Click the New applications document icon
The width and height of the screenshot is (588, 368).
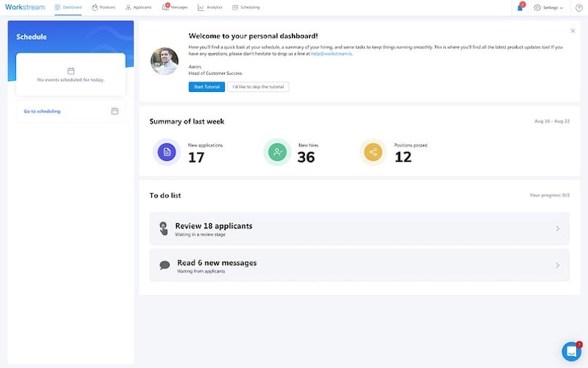(167, 152)
